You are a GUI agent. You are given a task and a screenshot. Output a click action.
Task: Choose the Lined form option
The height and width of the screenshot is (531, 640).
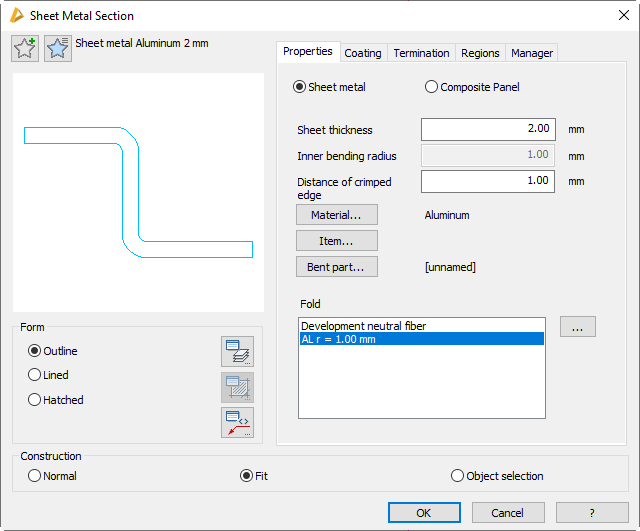pos(35,375)
